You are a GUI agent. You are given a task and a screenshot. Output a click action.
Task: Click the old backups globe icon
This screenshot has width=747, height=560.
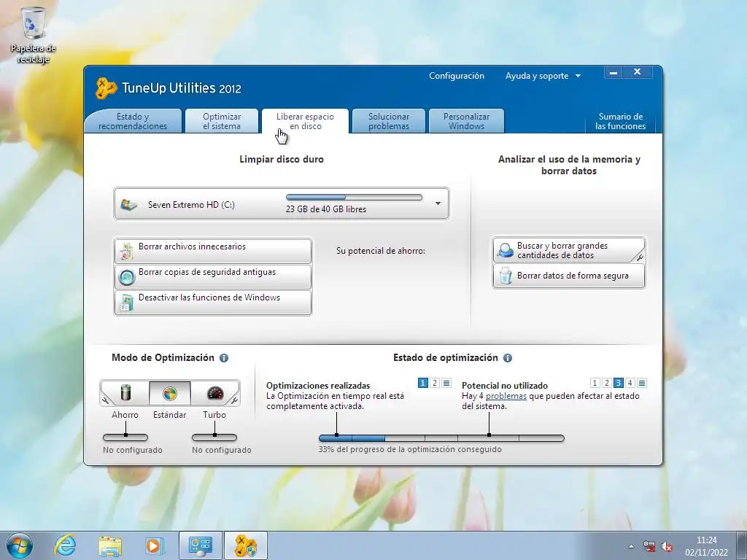[x=127, y=277]
